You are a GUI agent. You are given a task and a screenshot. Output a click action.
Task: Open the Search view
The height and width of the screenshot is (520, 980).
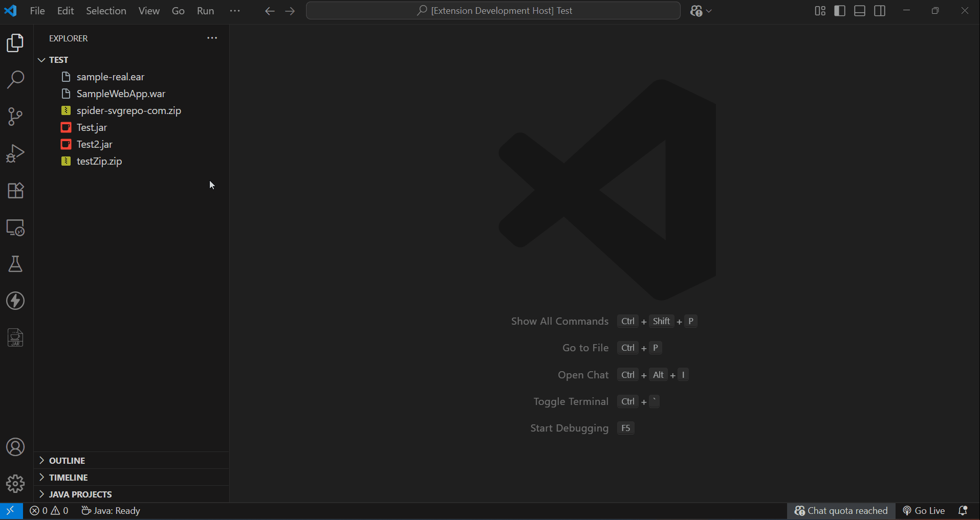tap(15, 80)
